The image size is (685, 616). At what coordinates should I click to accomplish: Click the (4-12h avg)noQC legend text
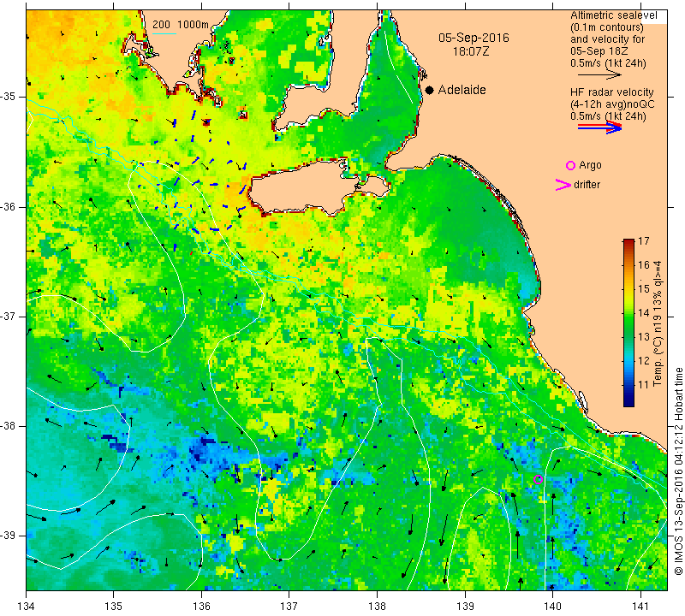click(x=612, y=104)
